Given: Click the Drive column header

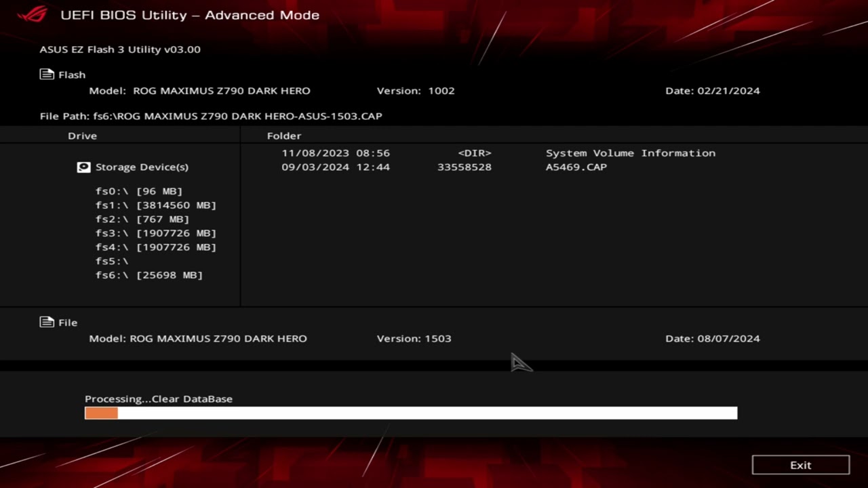Looking at the screenshot, I should coord(82,136).
